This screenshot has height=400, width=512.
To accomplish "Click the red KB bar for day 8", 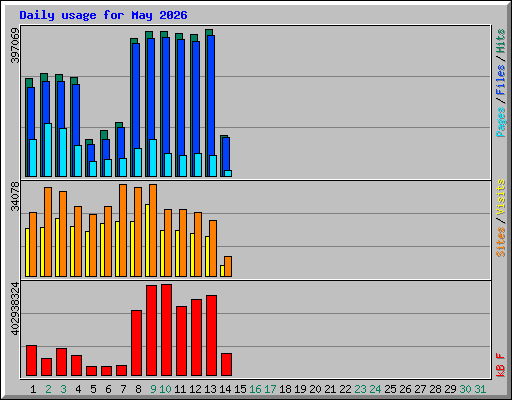I will 137,343.
